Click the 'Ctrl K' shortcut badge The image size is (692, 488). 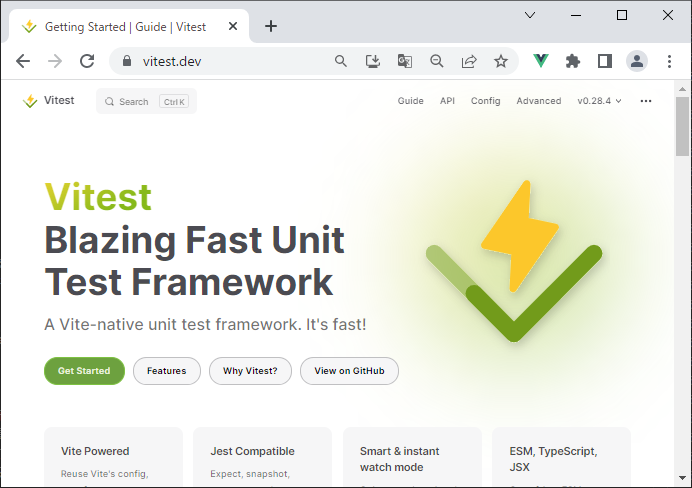174,101
